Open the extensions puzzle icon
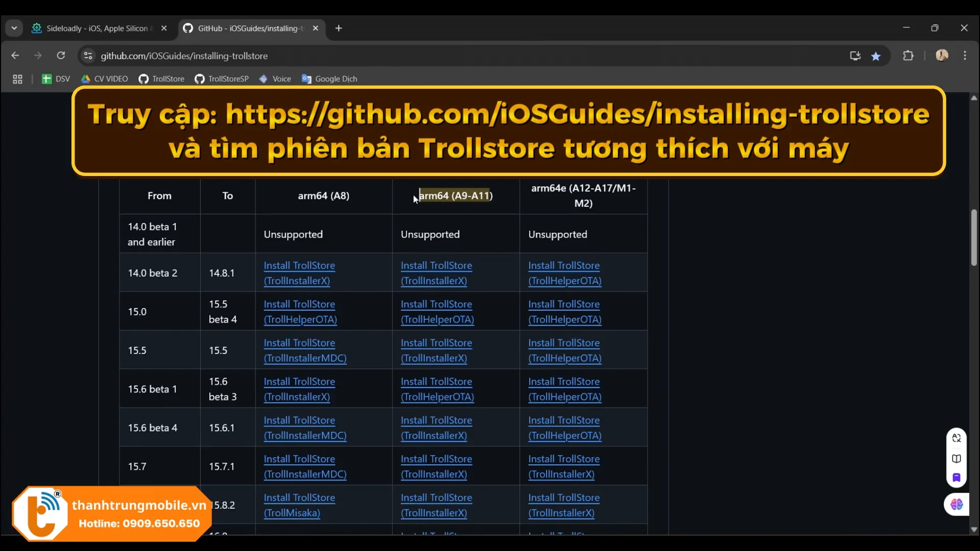This screenshot has width=980, height=551. [908, 56]
